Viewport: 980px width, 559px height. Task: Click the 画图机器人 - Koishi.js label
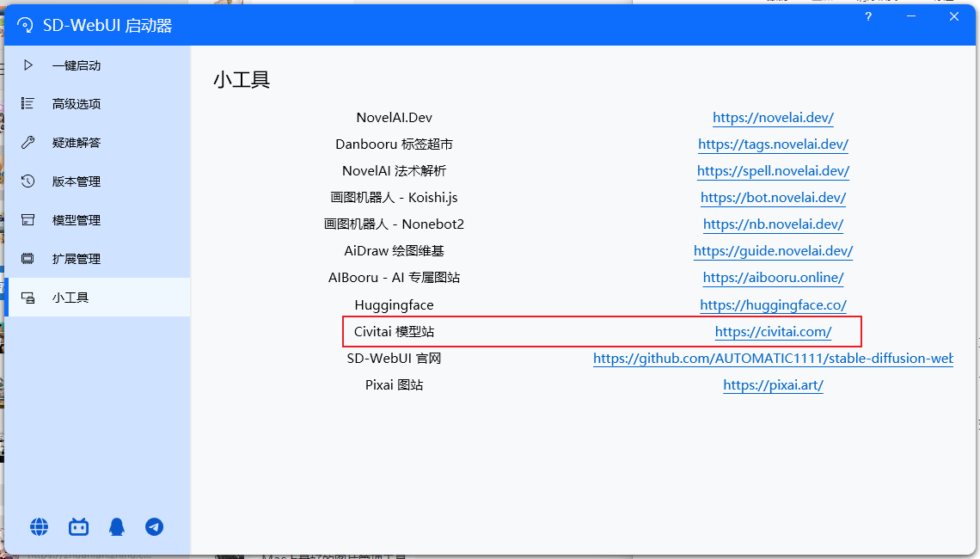395,198
